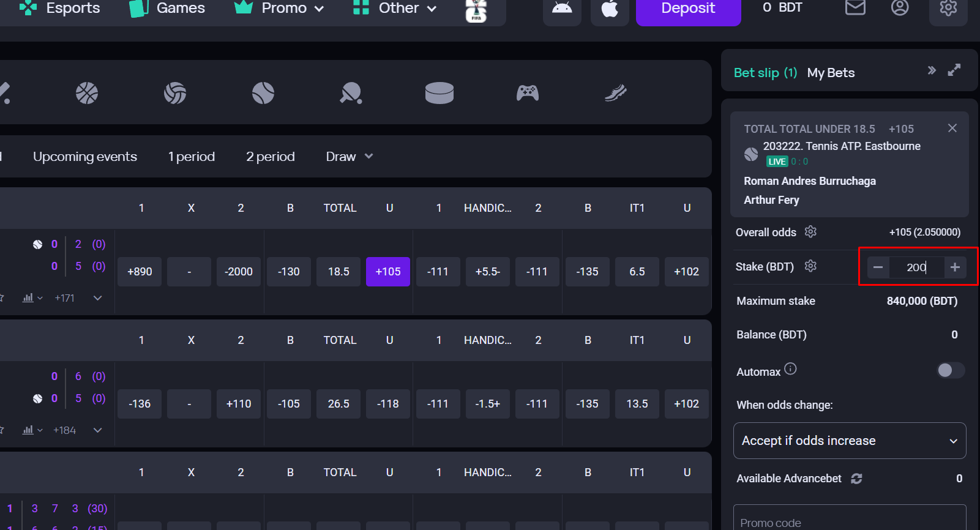Screen dimensions: 980x530
Task: Focus the stake amount field
Action: coord(916,267)
